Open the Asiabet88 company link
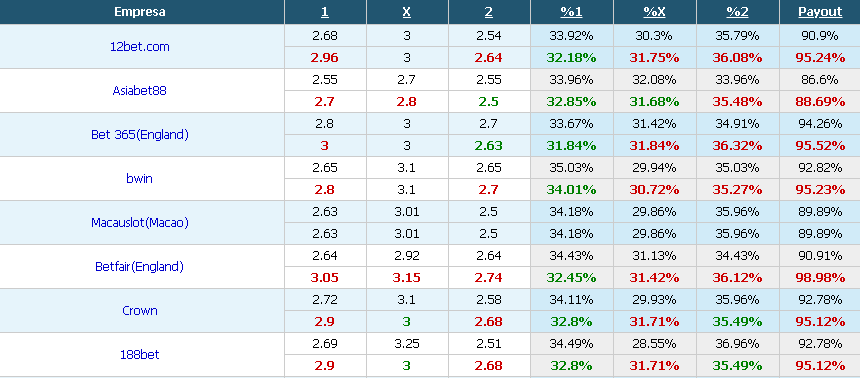 [139, 91]
